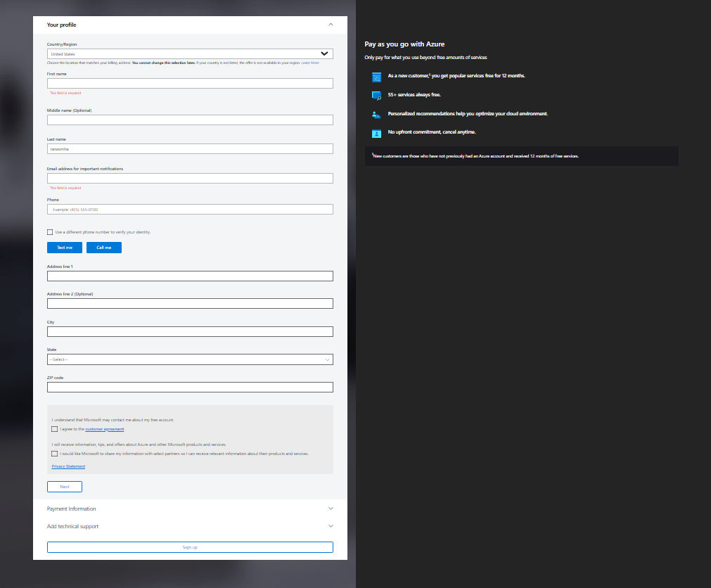Viewport: 711px width, 588px height.
Task: Click the Only pay for what you use text
Action: click(425, 58)
